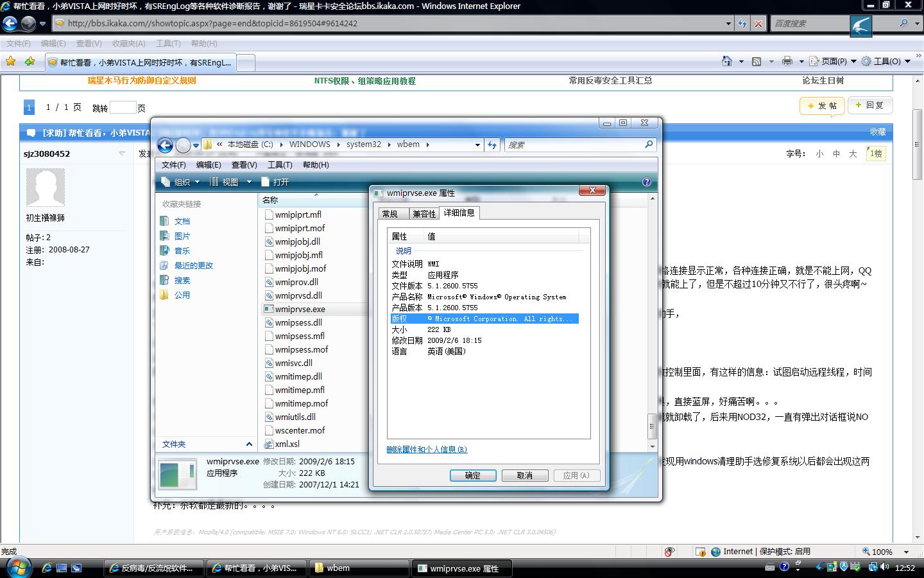Click the volume speaker tray icon
The height and width of the screenshot is (578, 924).
[886, 567]
